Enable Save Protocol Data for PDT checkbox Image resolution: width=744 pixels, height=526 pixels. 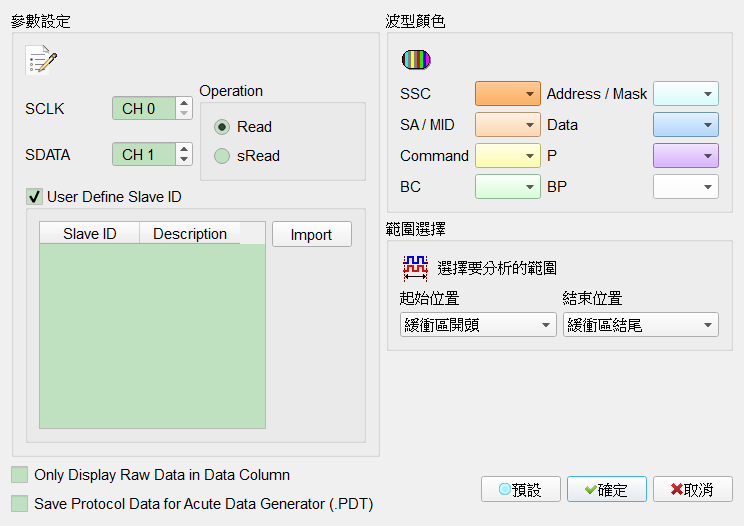pos(19,503)
